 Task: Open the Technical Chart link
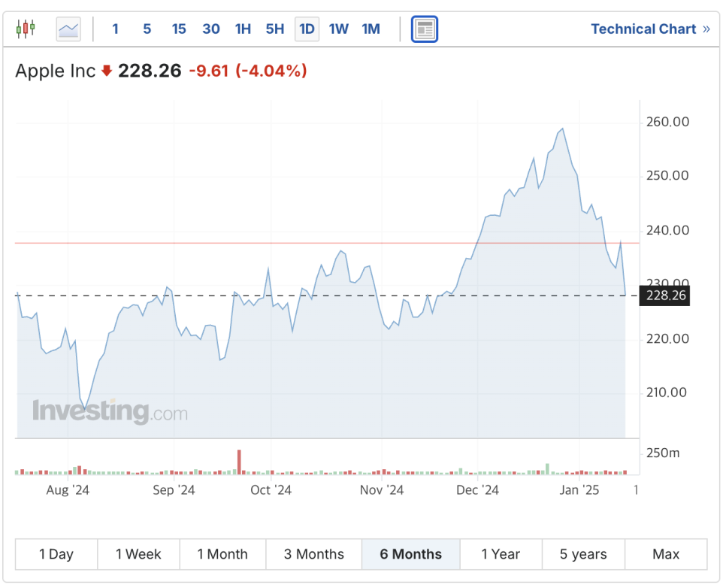[x=651, y=29]
